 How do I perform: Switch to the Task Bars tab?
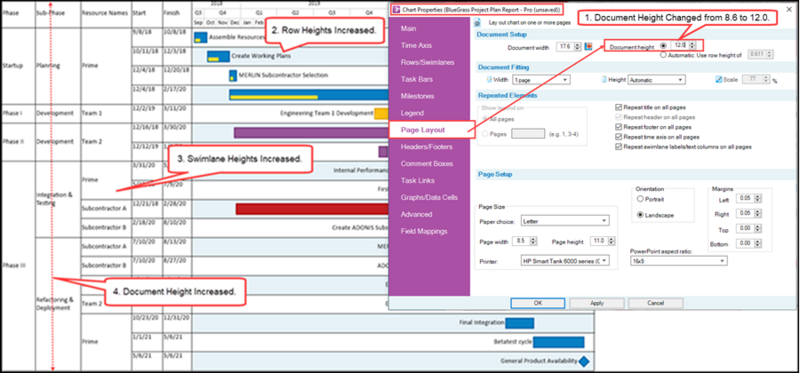pyautogui.click(x=416, y=79)
